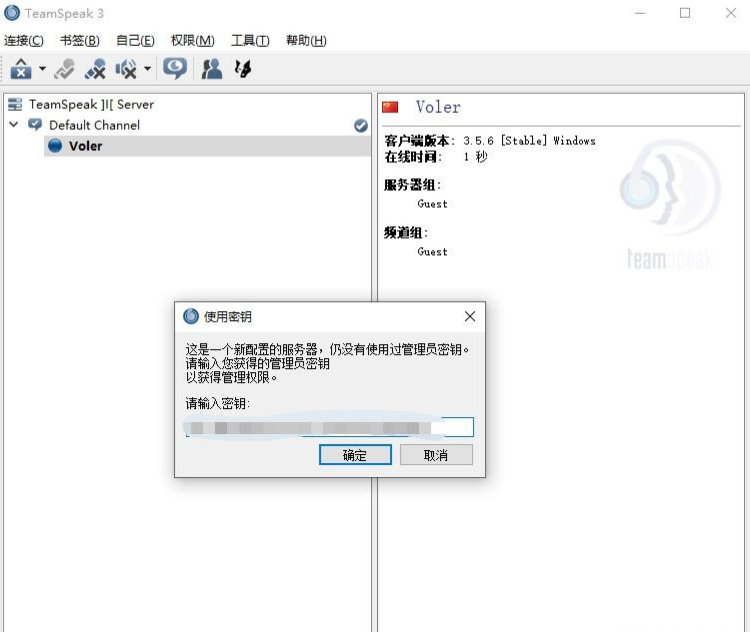Open the 自己(E) menu

135,41
